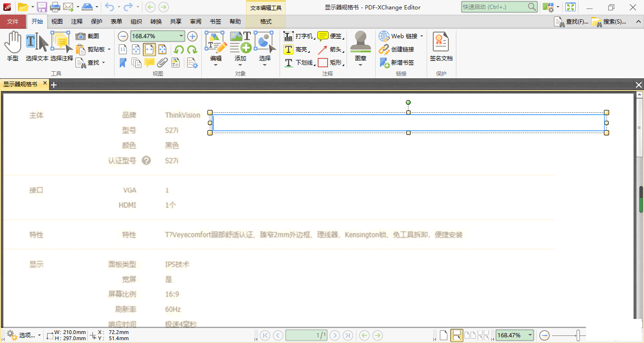Click the zoom out minus button in ribbon
The height and width of the screenshot is (343, 644).
(x=123, y=36)
